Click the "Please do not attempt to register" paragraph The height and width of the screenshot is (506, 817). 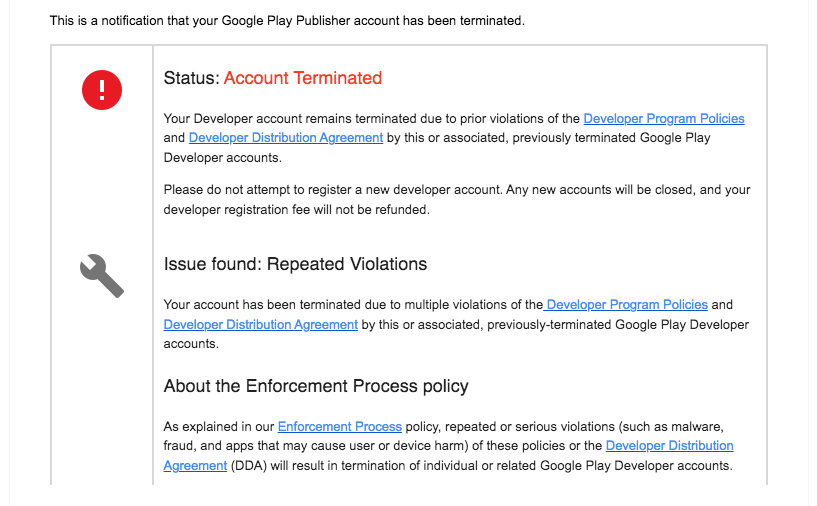point(456,189)
